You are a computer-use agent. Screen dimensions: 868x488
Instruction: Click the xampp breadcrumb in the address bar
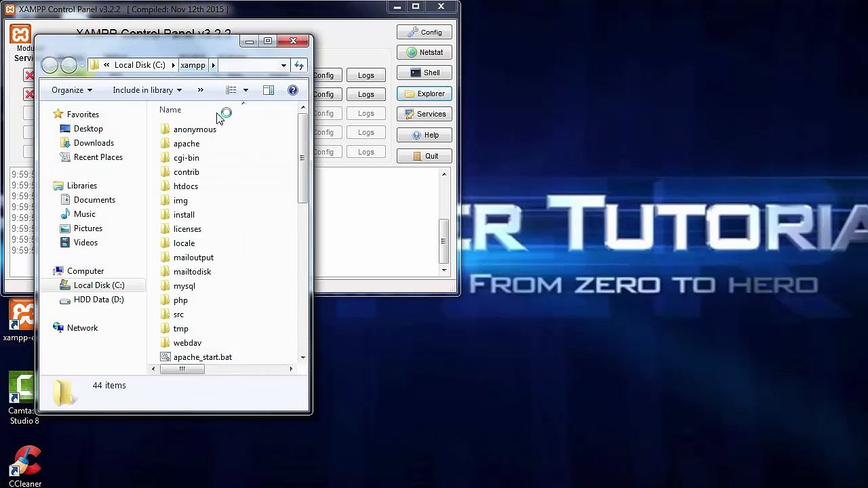point(193,65)
